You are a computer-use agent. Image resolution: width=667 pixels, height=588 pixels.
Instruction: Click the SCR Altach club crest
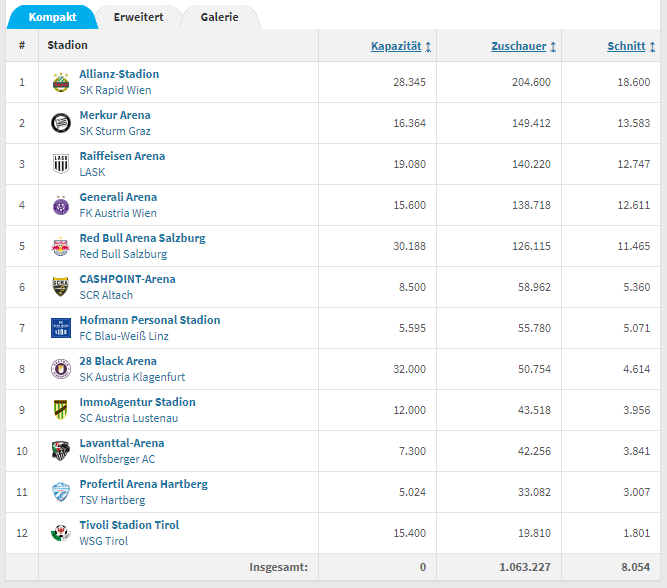click(61, 287)
